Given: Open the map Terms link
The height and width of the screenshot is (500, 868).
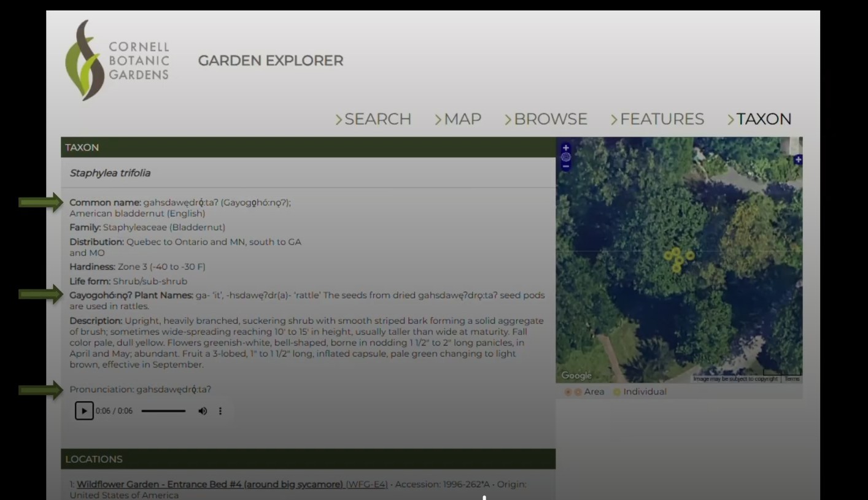Looking at the screenshot, I should 792,379.
